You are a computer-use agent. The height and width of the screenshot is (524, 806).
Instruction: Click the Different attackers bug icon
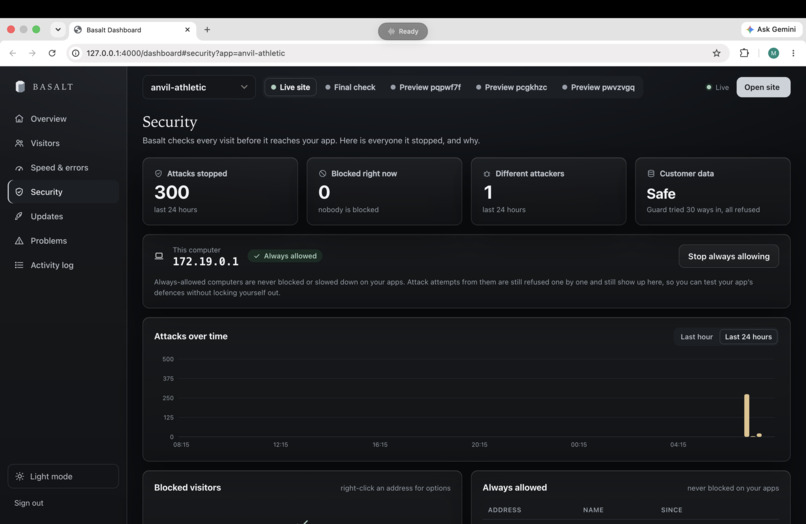pos(486,174)
